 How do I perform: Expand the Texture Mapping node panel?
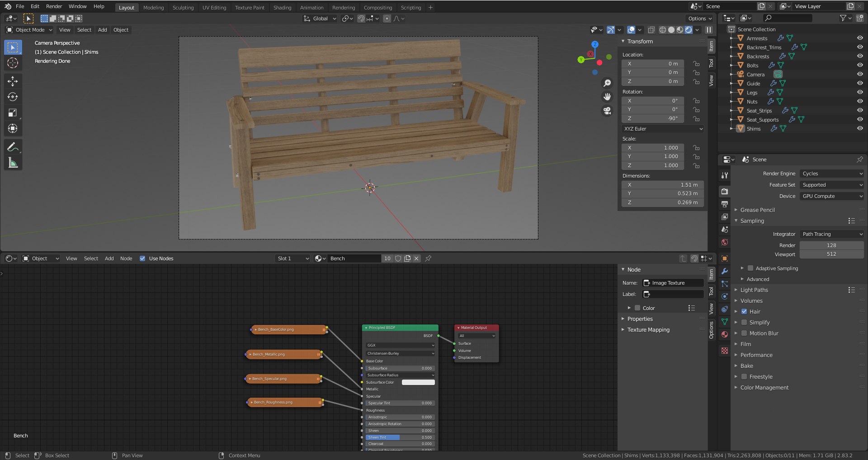click(x=648, y=330)
